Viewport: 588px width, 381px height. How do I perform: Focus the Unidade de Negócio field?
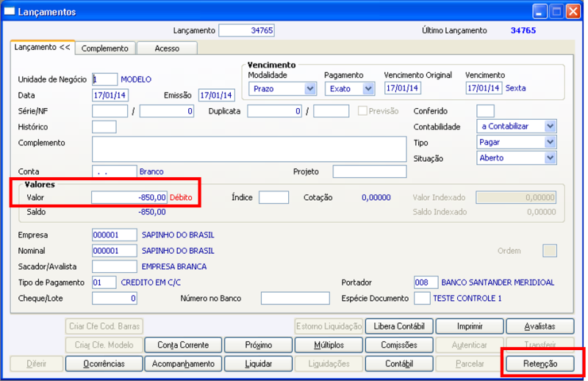(104, 79)
